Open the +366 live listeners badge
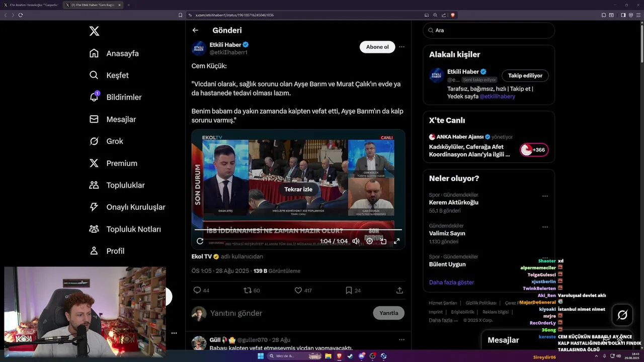This screenshot has width=644, height=362. click(x=534, y=150)
